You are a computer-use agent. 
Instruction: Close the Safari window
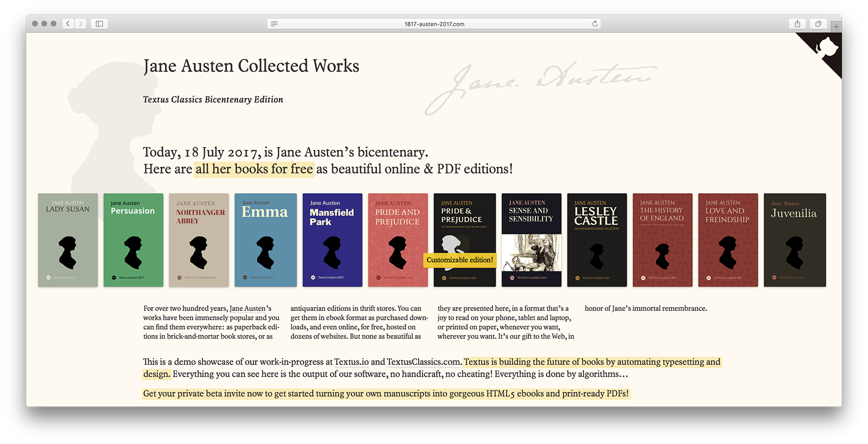[x=35, y=24]
